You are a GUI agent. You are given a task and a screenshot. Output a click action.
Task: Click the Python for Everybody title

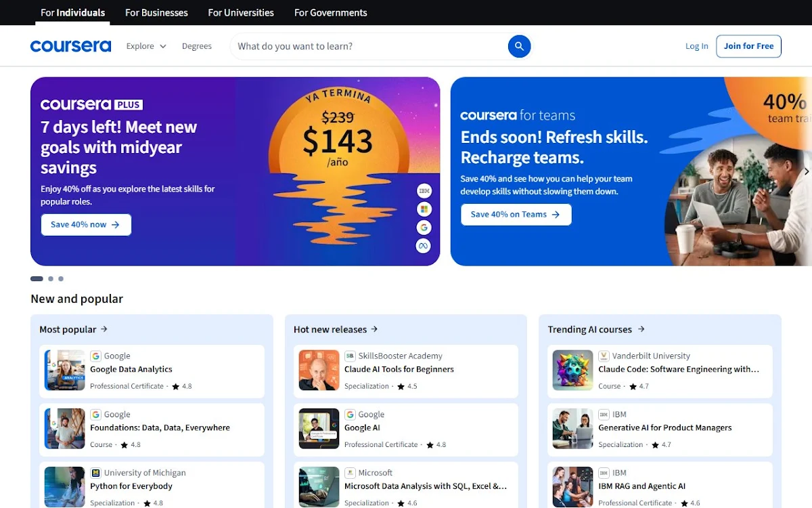(131, 486)
